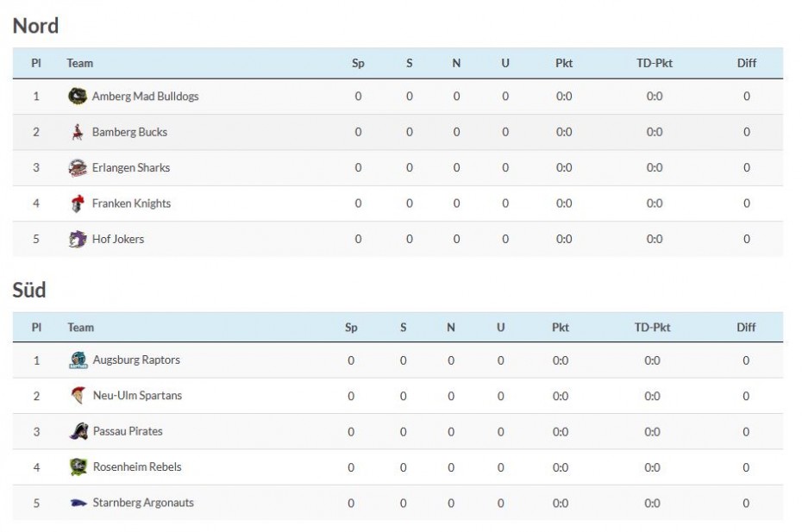Click the Erlangen Sharks team logo
802x532 pixels.
click(78, 168)
